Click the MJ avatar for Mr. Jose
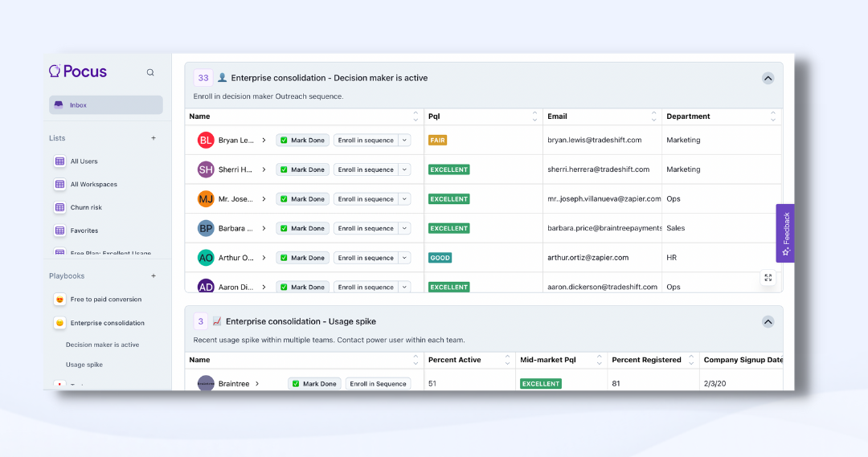The image size is (868, 457). click(206, 198)
